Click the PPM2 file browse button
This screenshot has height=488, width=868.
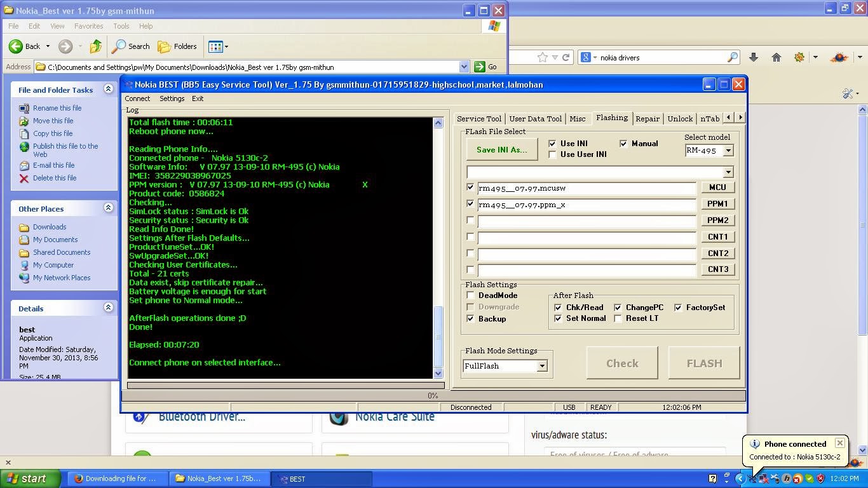(717, 220)
